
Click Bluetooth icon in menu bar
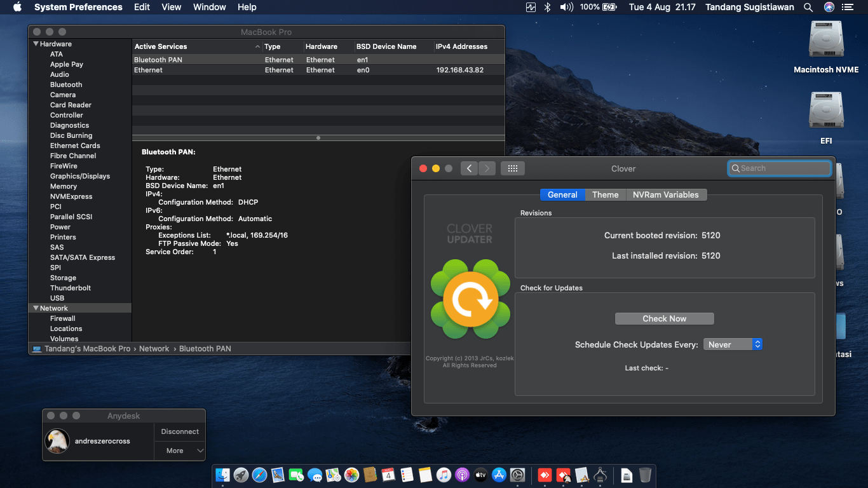(547, 7)
